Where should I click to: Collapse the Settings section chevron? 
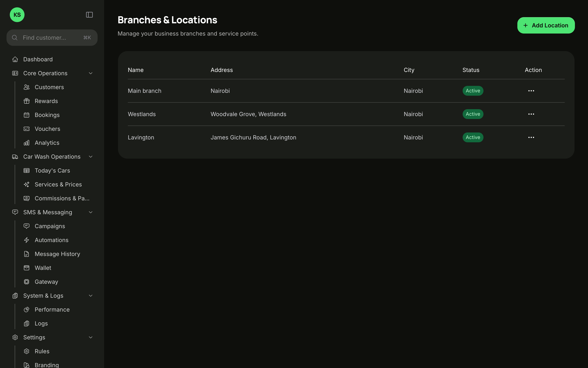(x=91, y=337)
